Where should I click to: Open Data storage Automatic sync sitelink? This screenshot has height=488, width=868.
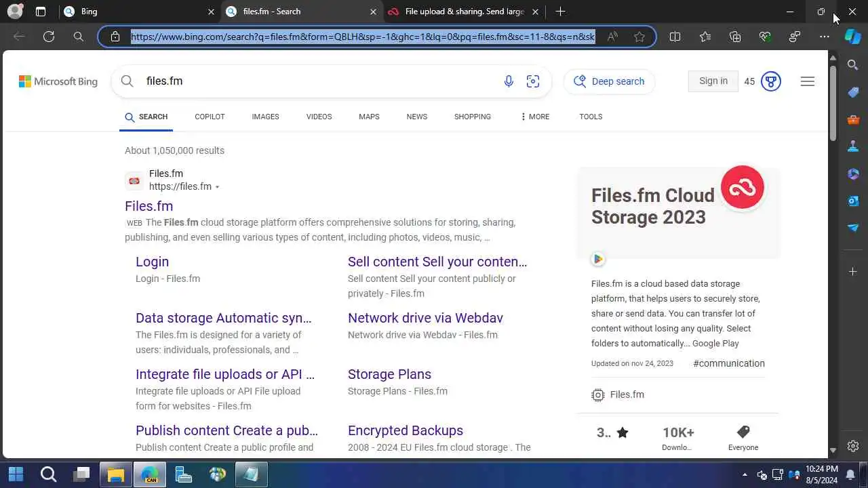click(224, 318)
